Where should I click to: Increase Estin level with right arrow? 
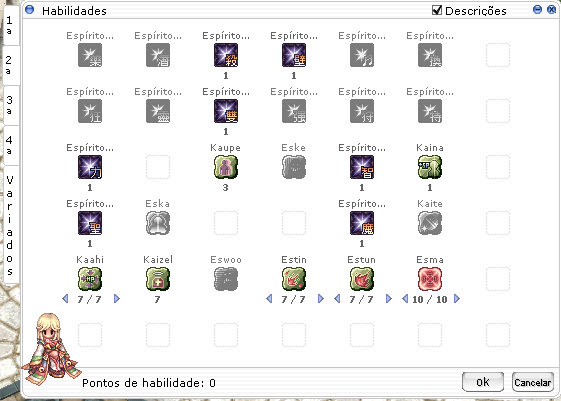(x=321, y=299)
